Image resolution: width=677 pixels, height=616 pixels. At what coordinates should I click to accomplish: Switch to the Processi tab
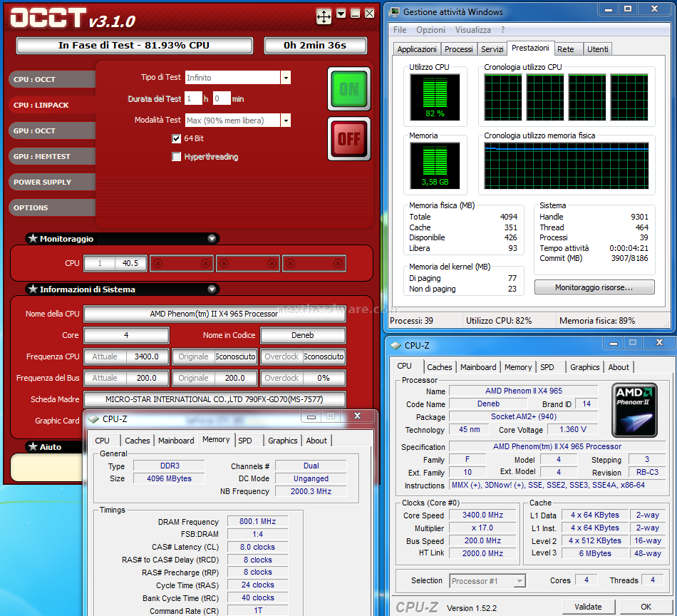458,49
